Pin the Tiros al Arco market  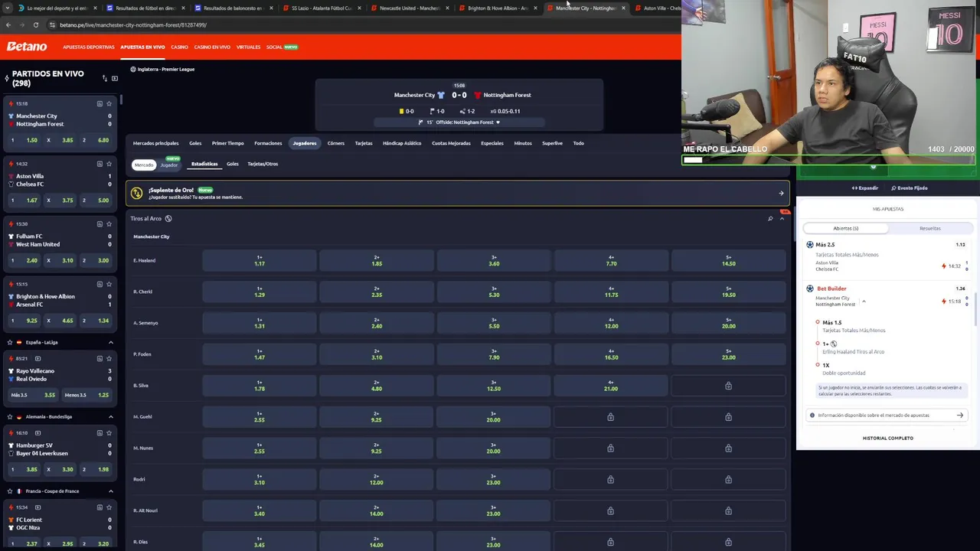click(770, 219)
